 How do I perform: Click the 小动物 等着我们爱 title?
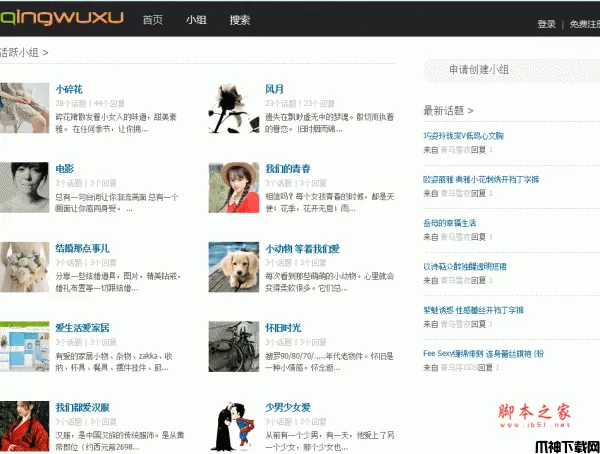click(x=302, y=249)
